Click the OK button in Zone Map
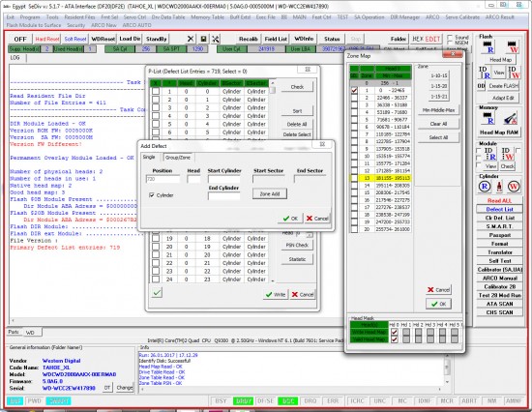 [x=438, y=304]
